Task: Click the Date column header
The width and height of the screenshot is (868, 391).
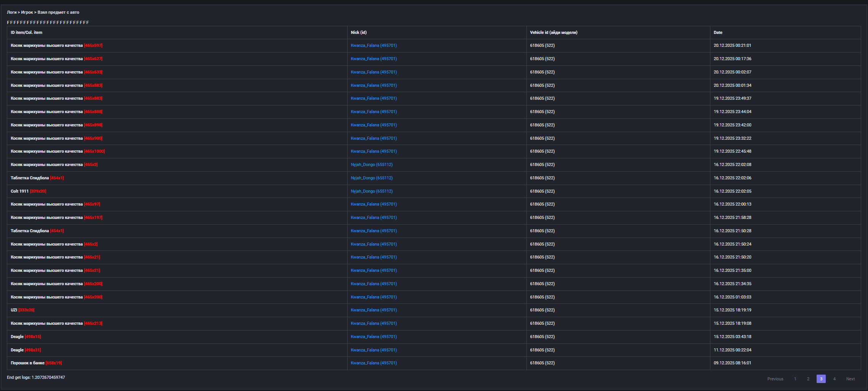Action: (x=718, y=32)
